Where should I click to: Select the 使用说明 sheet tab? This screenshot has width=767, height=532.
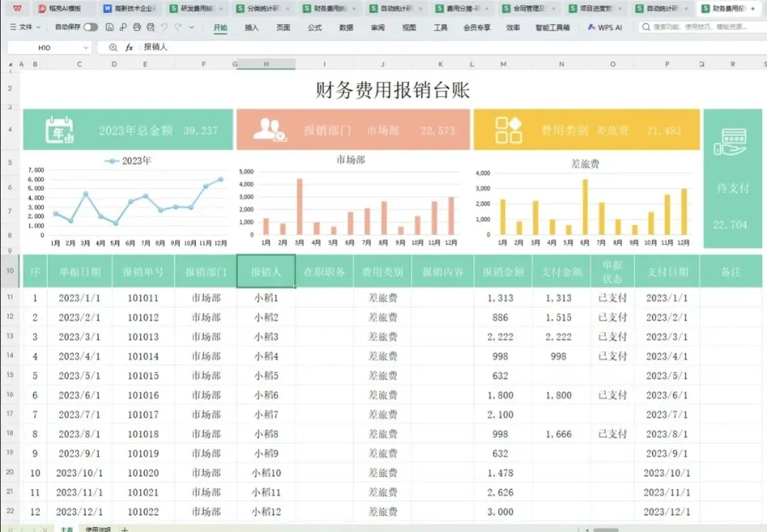[98, 529]
